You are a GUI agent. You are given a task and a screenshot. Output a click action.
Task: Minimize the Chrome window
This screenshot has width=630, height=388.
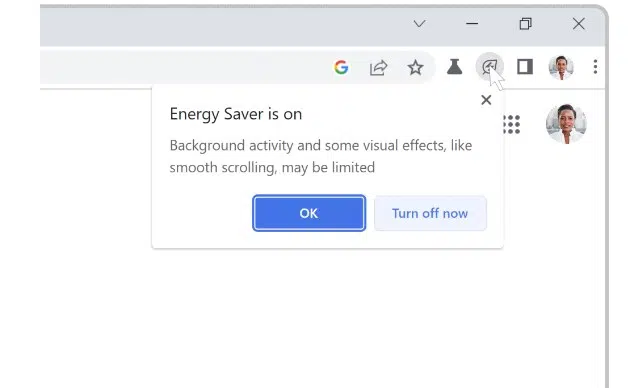(x=472, y=24)
